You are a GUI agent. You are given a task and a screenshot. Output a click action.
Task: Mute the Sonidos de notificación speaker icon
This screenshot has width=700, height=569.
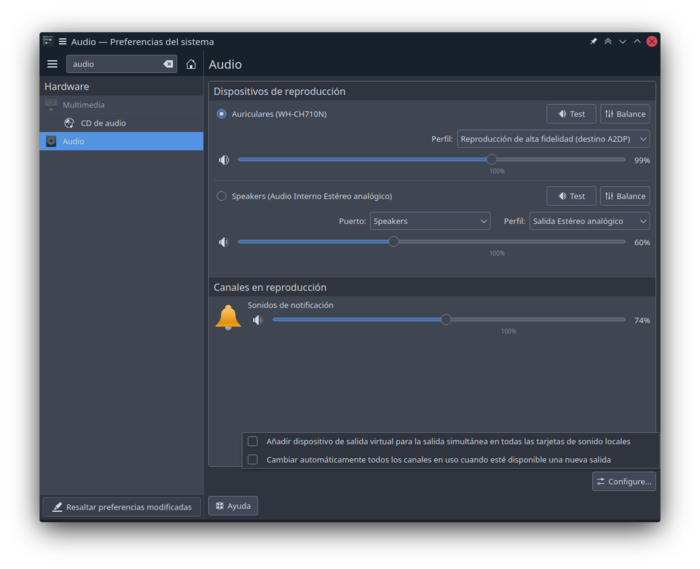click(258, 320)
